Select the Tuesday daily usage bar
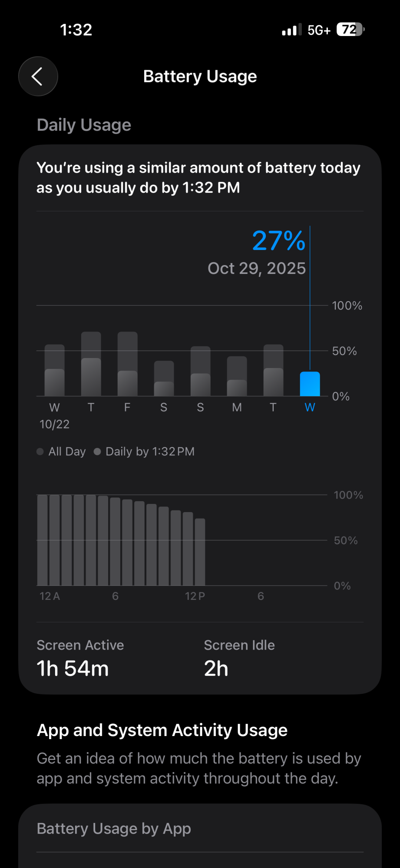 273,371
